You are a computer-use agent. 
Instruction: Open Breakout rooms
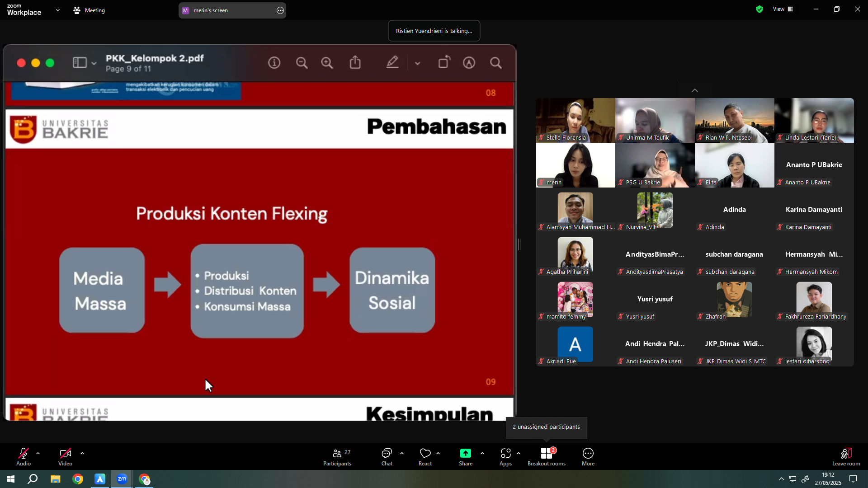[x=547, y=457]
